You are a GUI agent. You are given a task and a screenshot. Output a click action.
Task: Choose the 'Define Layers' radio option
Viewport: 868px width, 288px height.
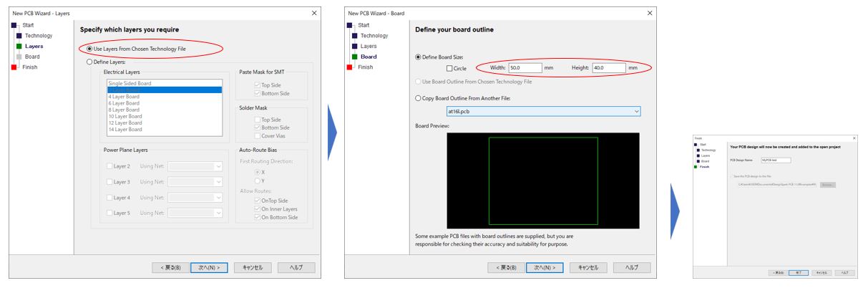(x=90, y=62)
